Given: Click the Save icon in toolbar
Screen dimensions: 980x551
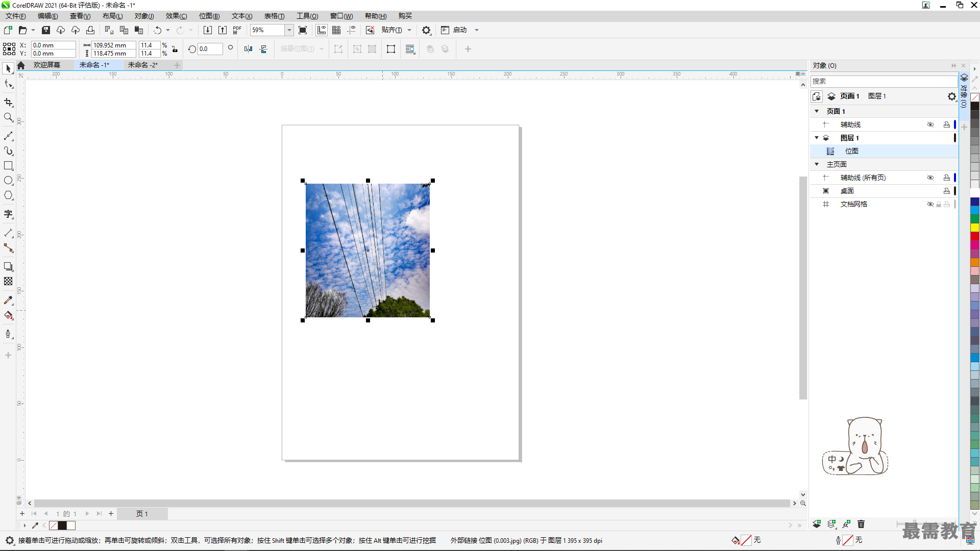Looking at the screenshot, I should (x=46, y=30).
